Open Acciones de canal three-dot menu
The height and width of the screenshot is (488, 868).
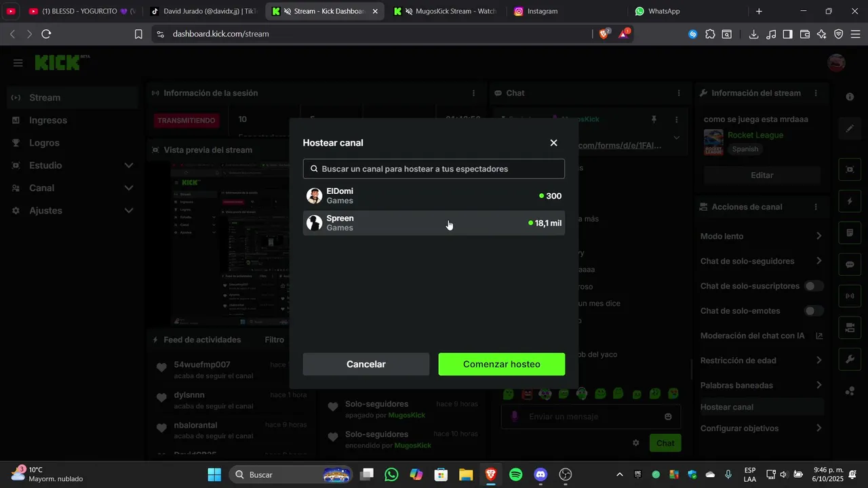point(816,207)
